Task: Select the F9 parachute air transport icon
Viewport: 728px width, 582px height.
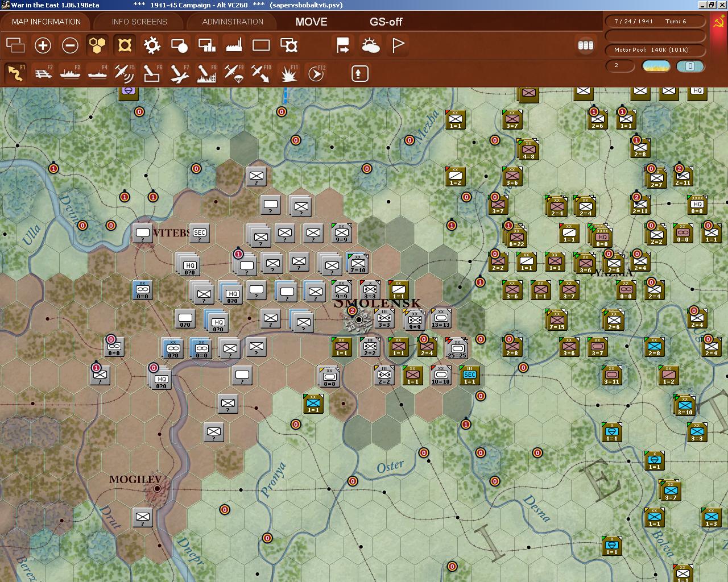Action: click(x=234, y=73)
